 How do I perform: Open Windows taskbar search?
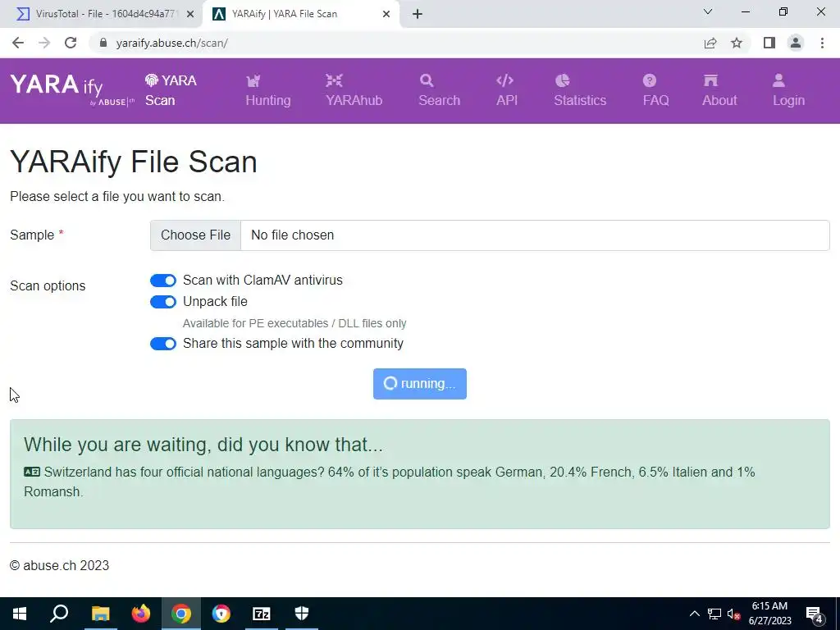tap(59, 614)
